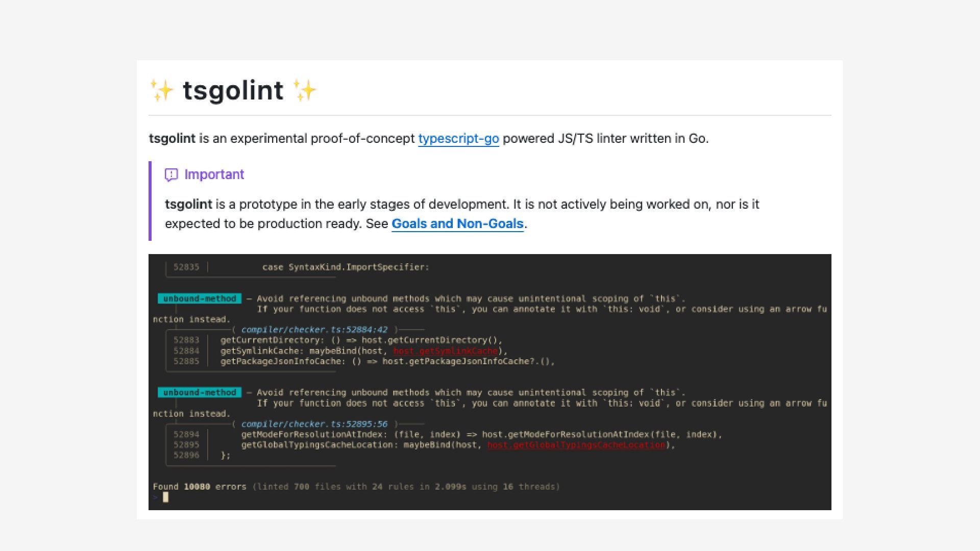
Task: Click the tsgolint heading text
Action: (233, 90)
